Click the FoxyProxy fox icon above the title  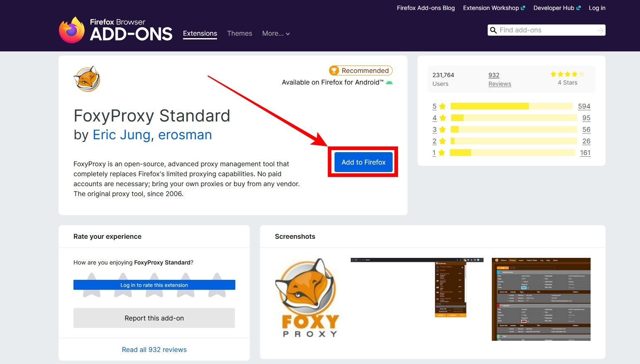(87, 79)
